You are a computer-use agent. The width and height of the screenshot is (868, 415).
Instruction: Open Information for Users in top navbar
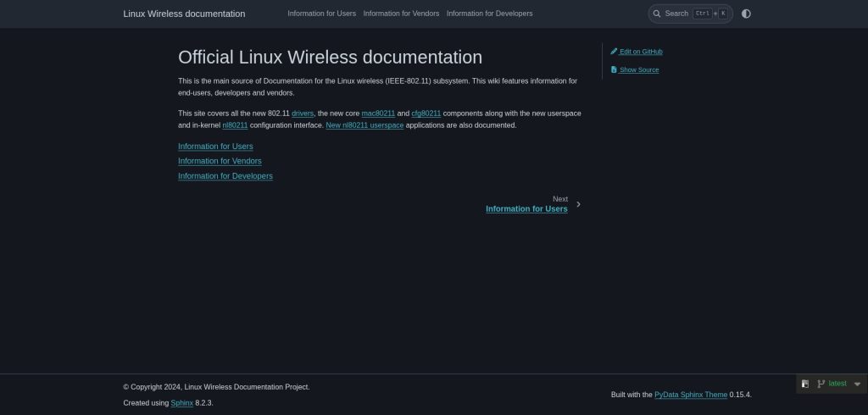pos(321,14)
